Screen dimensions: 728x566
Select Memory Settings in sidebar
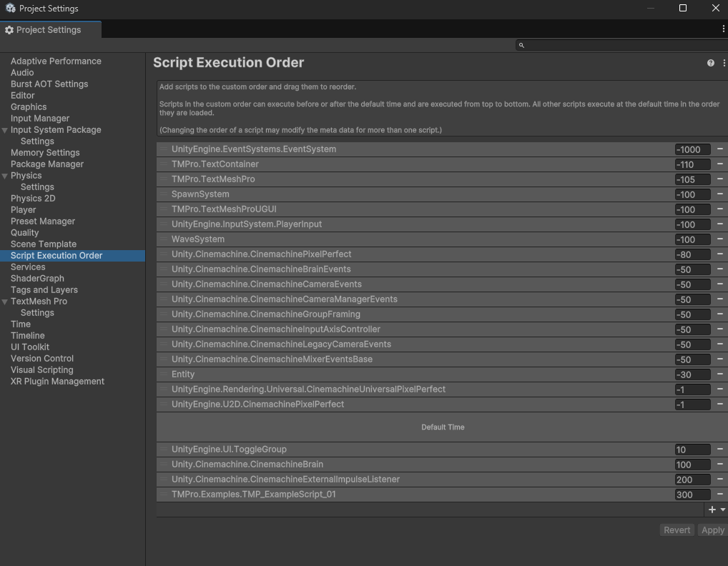[x=45, y=153]
